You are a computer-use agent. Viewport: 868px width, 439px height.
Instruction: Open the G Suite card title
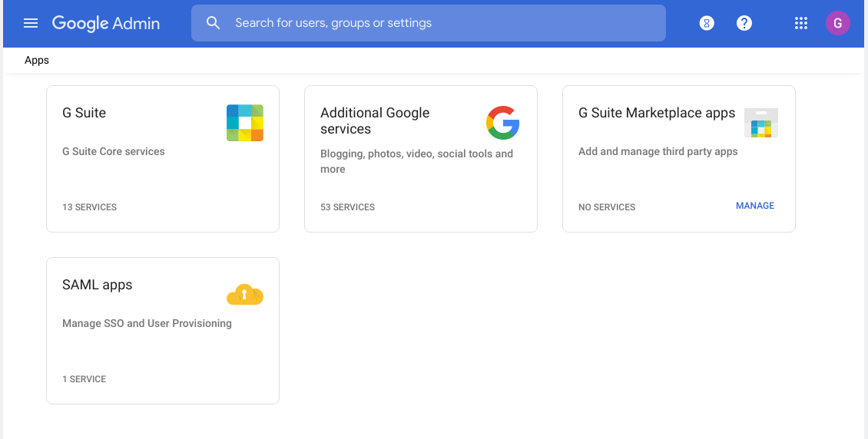point(84,113)
